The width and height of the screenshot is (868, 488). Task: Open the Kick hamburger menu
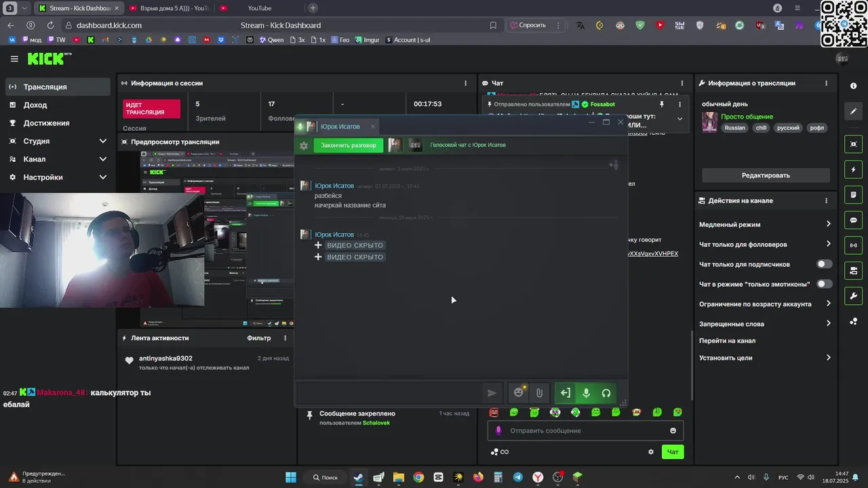tap(14, 59)
